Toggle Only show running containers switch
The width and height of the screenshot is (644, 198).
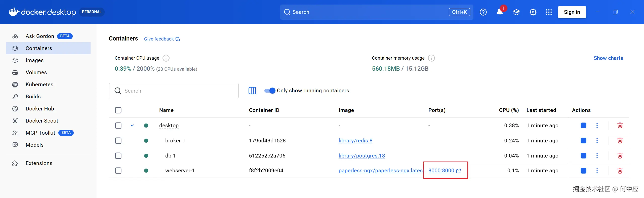tap(270, 91)
